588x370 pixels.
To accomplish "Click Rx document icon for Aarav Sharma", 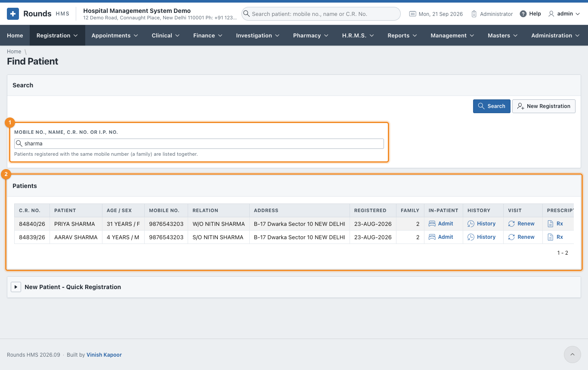I will point(550,237).
